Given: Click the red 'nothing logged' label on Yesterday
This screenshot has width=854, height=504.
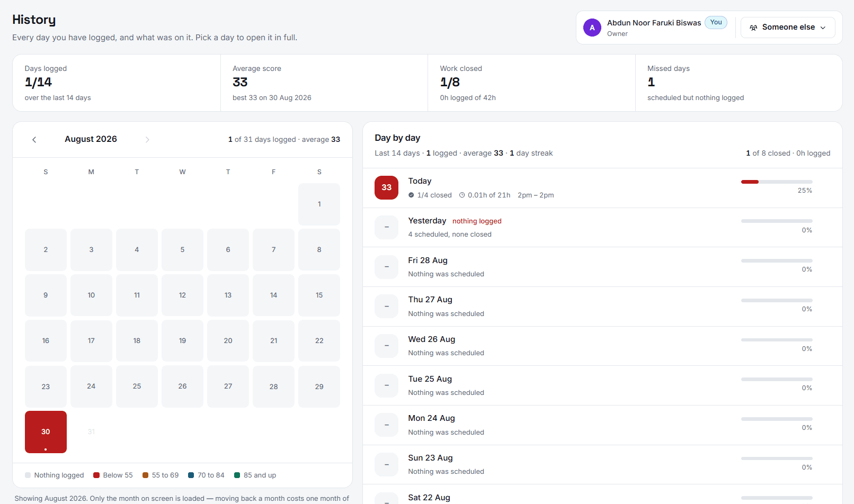Looking at the screenshot, I should click(x=477, y=221).
